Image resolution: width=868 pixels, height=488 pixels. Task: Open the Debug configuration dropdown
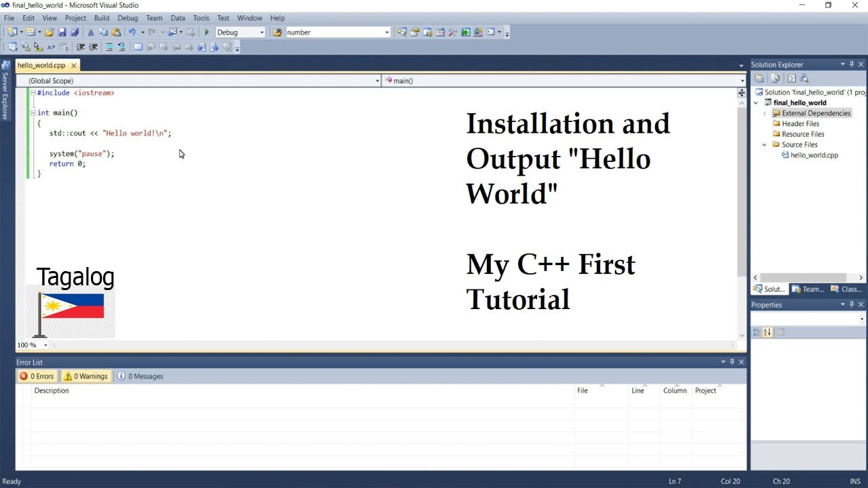pos(262,32)
